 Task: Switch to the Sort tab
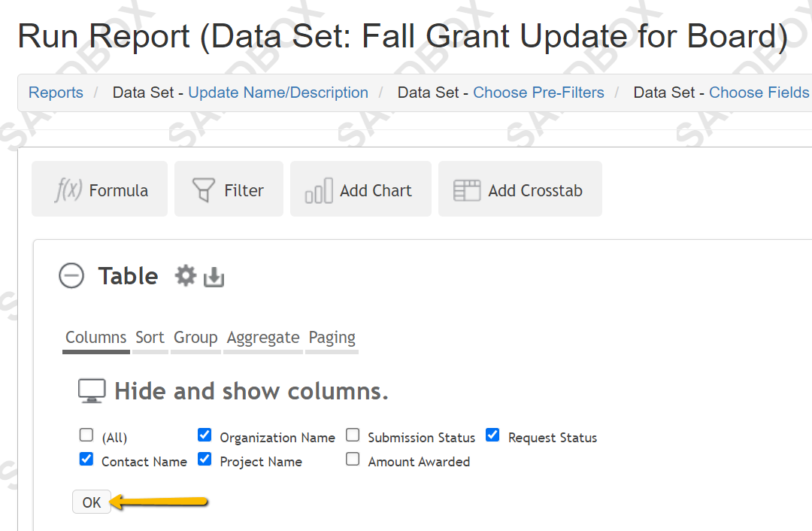[150, 338]
